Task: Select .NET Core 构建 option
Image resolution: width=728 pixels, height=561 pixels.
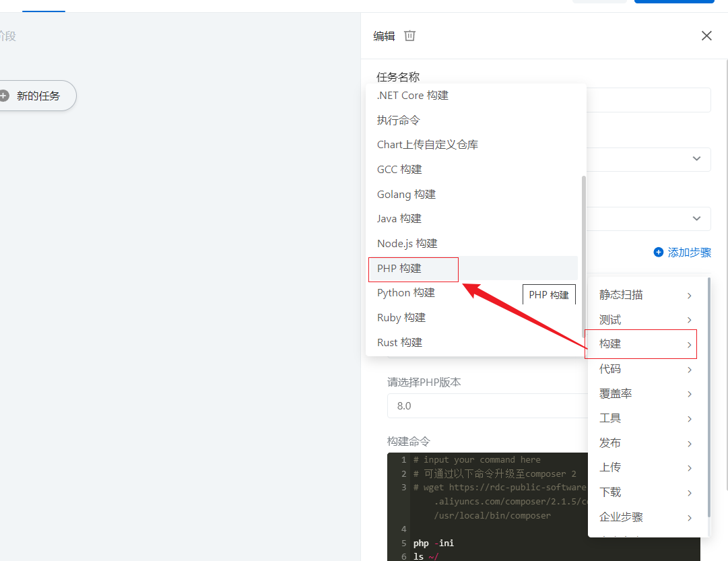Action: coord(473,96)
